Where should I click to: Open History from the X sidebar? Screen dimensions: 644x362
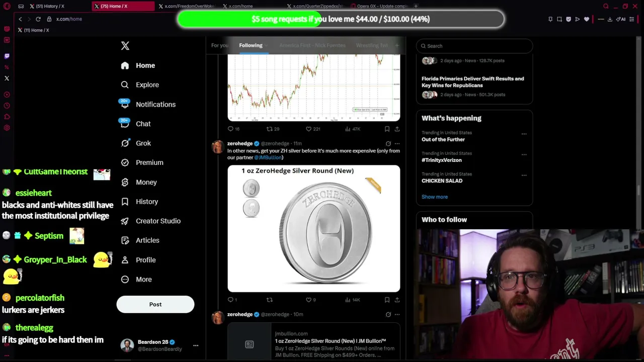(x=139, y=202)
